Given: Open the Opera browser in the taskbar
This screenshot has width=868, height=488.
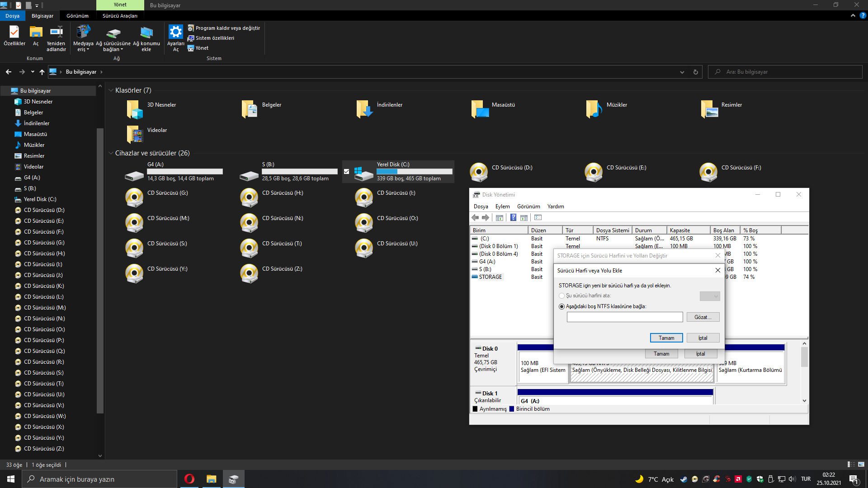Looking at the screenshot, I should (x=189, y=479).
